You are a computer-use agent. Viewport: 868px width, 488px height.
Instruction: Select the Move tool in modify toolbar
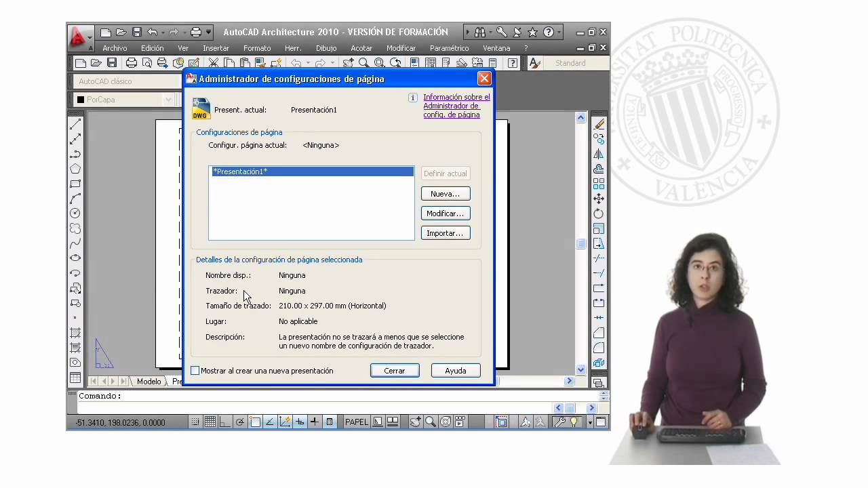click(x=599, y=199)
